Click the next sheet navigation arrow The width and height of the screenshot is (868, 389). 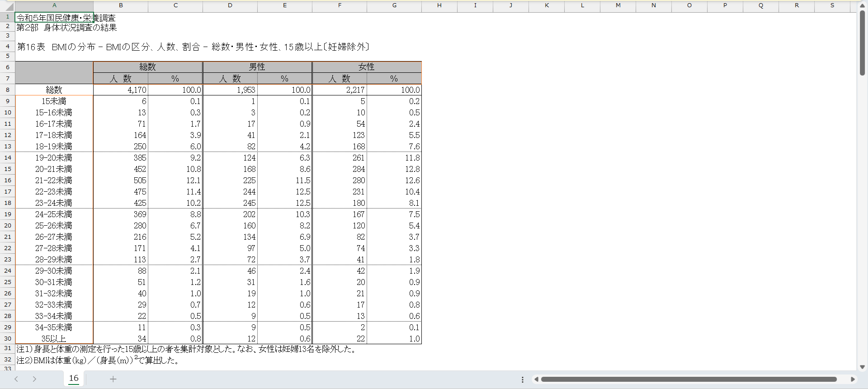click(x=34, y=379)
